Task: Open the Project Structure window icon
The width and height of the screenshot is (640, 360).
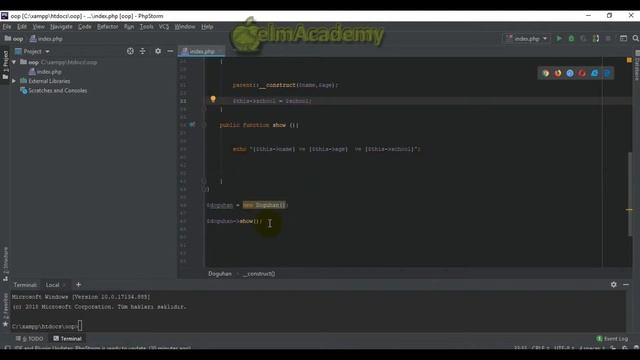Action: (623, 38)
